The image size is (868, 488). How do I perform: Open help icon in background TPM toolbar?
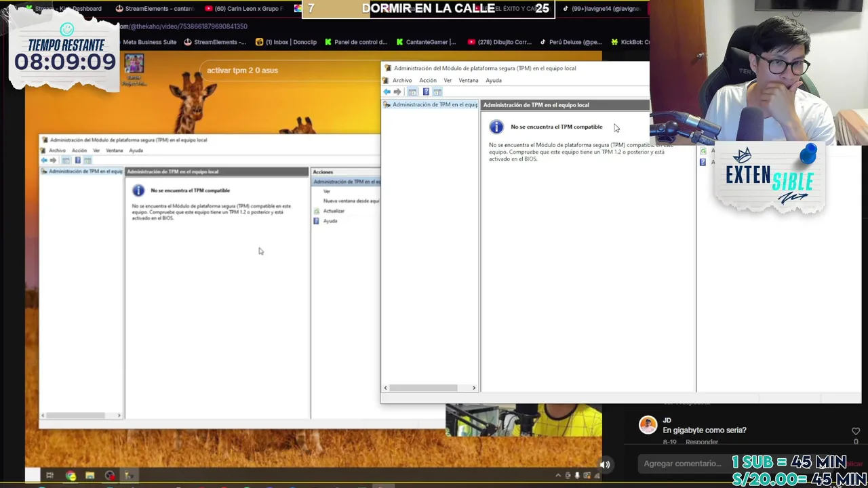tap(77, 161)
